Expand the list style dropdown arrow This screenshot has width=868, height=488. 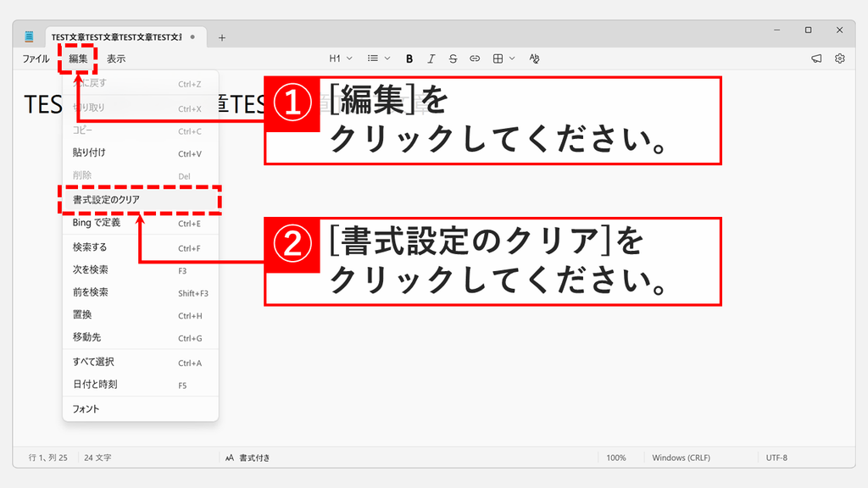pos(387,58)
